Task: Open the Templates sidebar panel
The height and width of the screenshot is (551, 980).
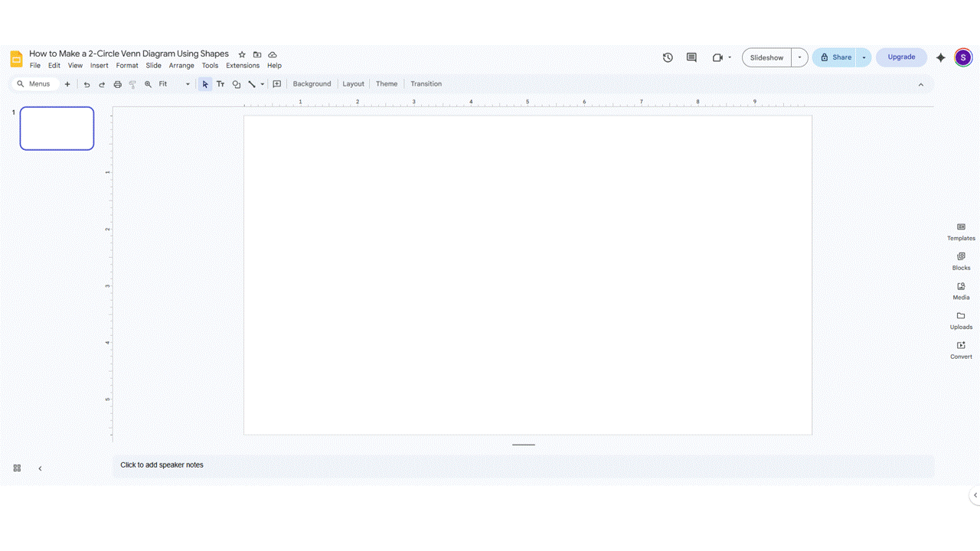Action: coord(961,231)
